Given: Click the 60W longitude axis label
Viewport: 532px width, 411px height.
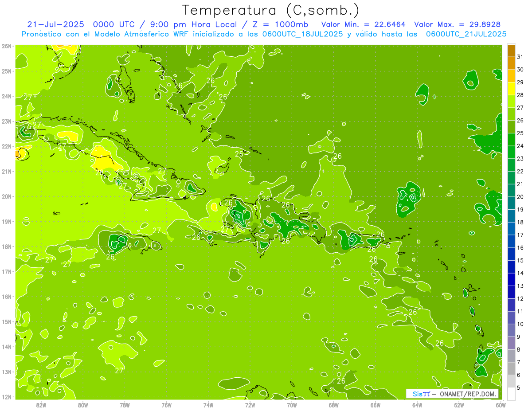Looking at the screenshot, I should click(501, 405).
